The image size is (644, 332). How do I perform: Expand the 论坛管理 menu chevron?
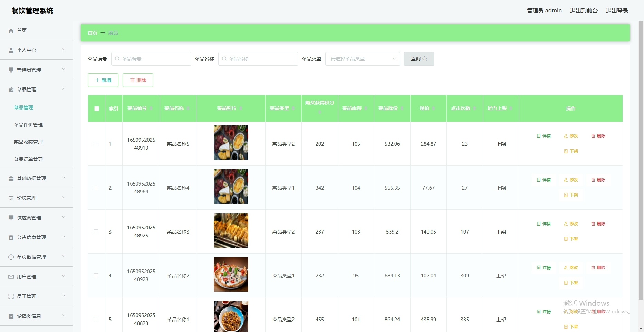tap(64, 197)
